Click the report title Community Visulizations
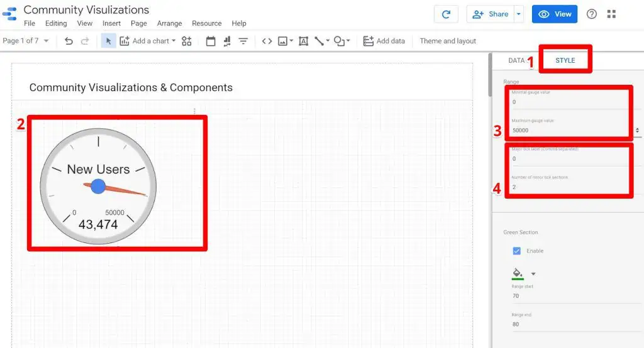 tap(86, 9)
